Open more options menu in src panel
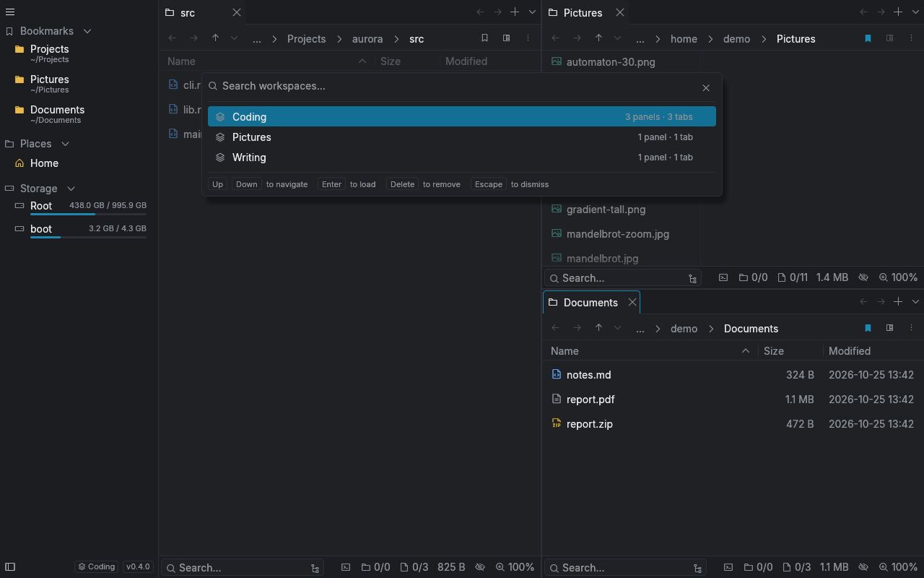The image size is (924, 578). pos(528,38)
